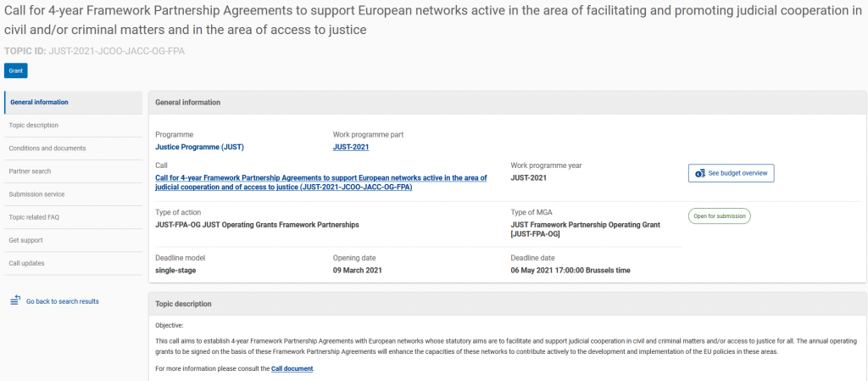
Task: Go to Topic description section
Action: [73, 126]
